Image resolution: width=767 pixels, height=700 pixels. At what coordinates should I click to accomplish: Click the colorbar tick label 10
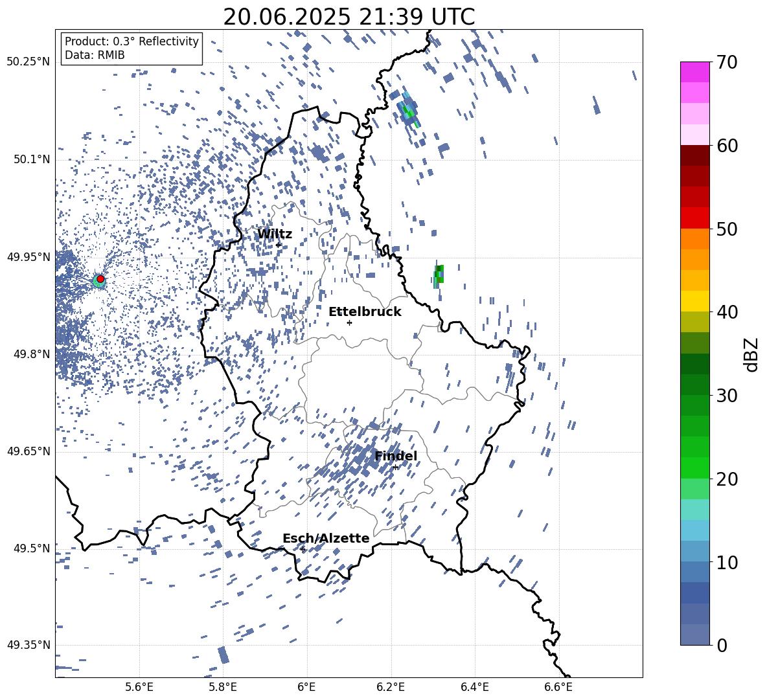[x=727, y=562]
